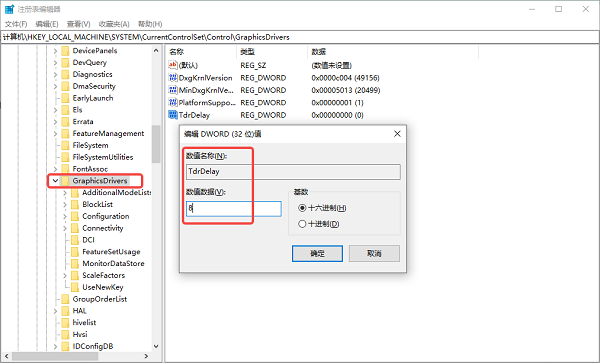Select the UseNewKey folder icon
Screen dimensions: 600x363
click(75, 287)
